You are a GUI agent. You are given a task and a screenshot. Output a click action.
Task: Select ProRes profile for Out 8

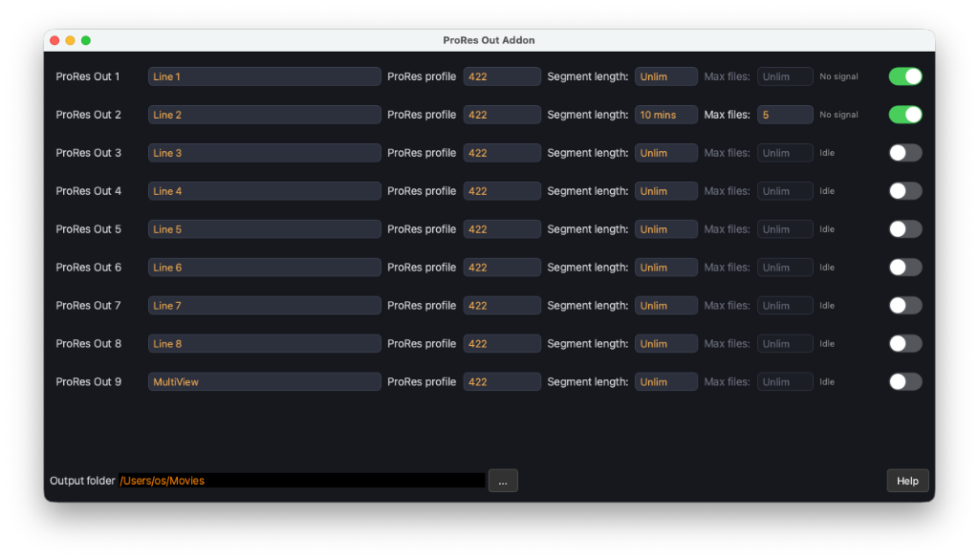pos(502,343)
